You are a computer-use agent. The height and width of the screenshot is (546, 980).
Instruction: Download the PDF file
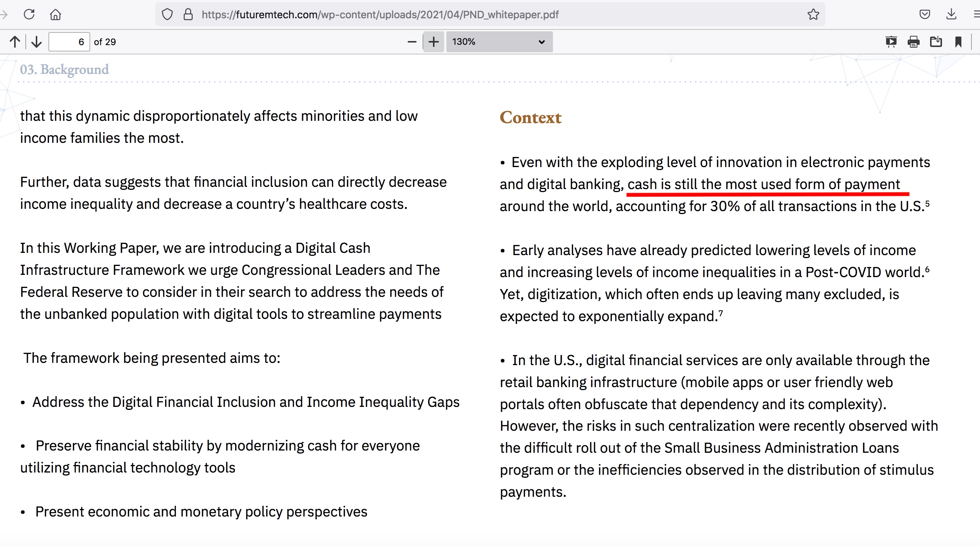[936, 41]
